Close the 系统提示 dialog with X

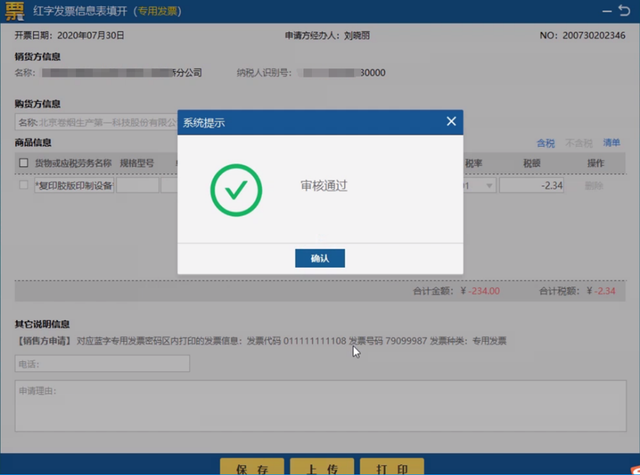click(x=451, y=122)
